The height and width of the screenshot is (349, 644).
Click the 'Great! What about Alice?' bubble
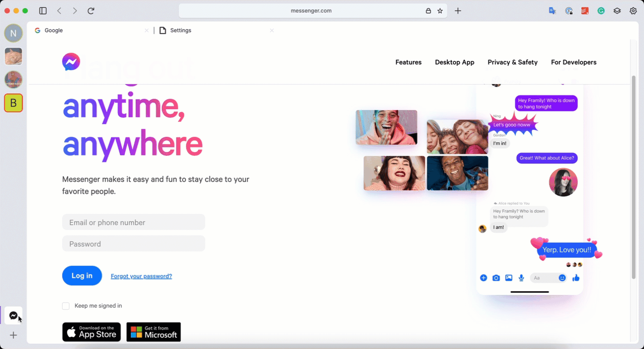tap(547, 158)
